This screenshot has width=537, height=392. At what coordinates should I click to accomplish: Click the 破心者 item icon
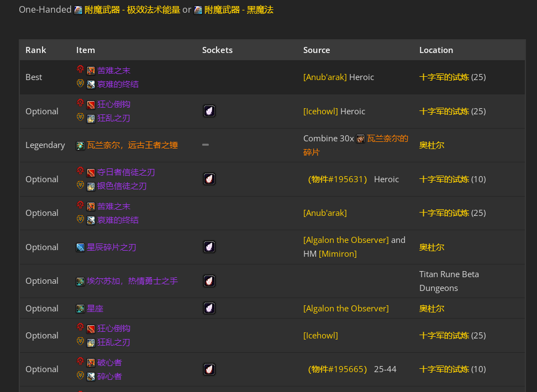point(91,363)
